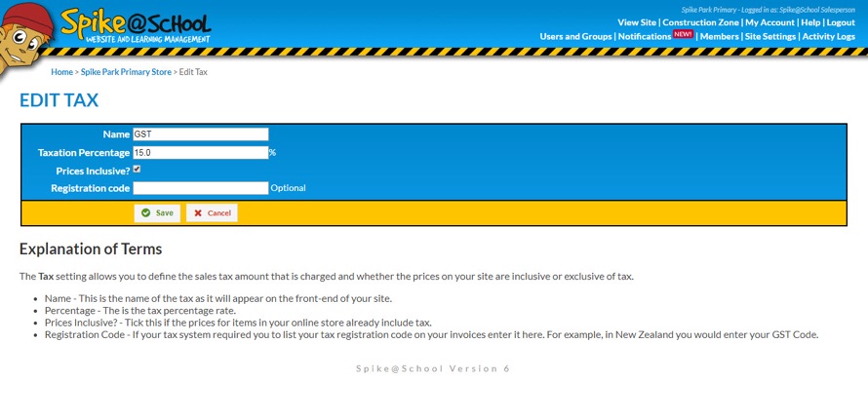868x420 pixels.
Task: Go to My Account
Action: [769, 22]
